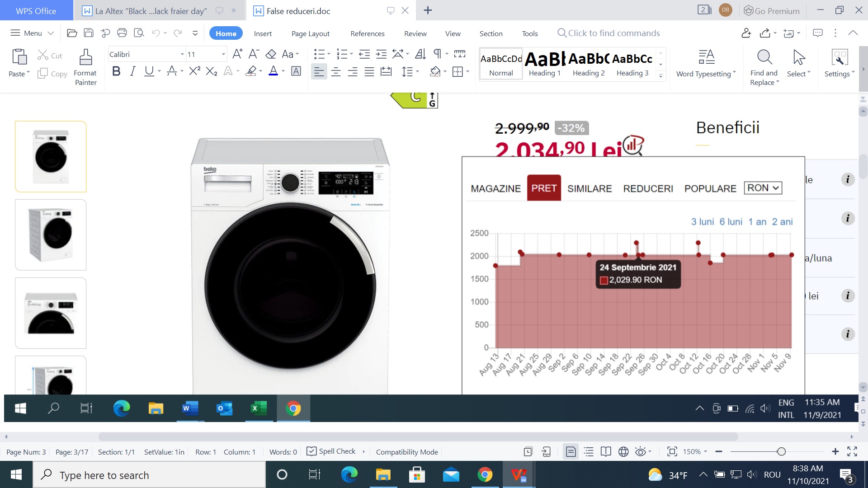Viewport: 868px width, 488px height.
Task: Switch to the Page Layout tab
Action: pyautogui.click(x=310, y=33)
